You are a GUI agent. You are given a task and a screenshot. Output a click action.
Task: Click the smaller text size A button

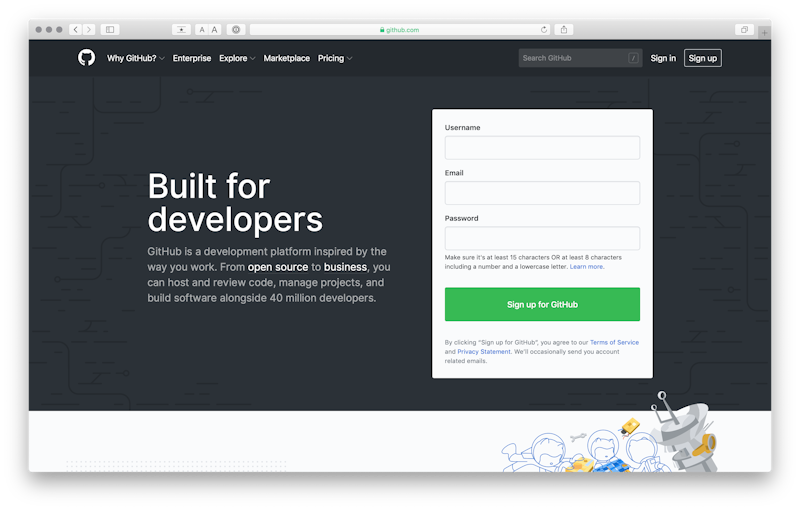pos(202,30)
